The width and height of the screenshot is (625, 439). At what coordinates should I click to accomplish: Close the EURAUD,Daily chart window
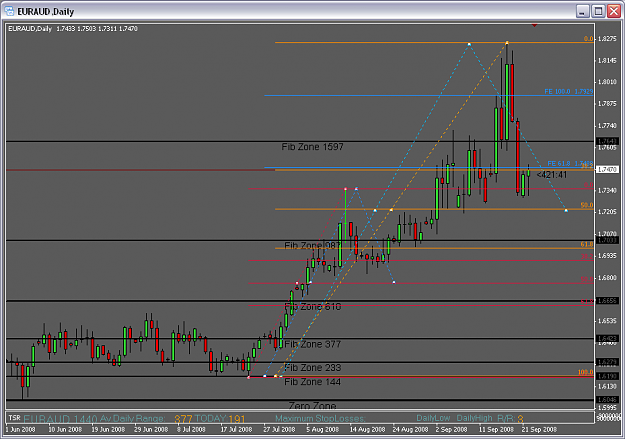(x=613, y=11)
